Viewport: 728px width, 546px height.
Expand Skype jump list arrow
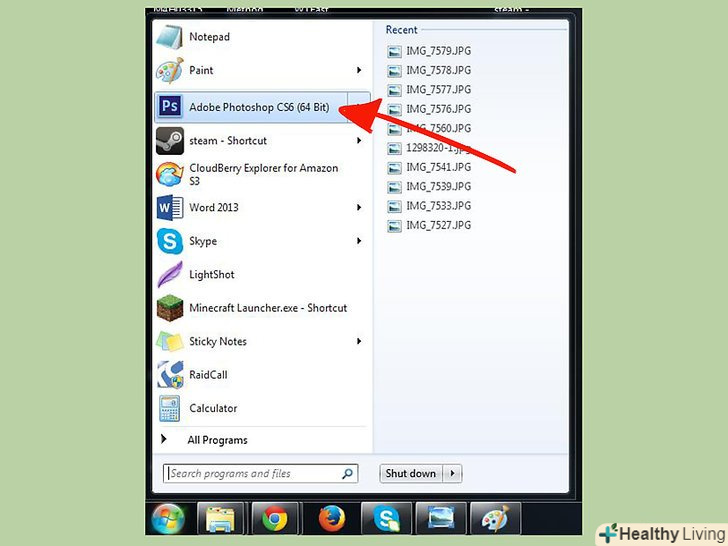click(359, 241)
